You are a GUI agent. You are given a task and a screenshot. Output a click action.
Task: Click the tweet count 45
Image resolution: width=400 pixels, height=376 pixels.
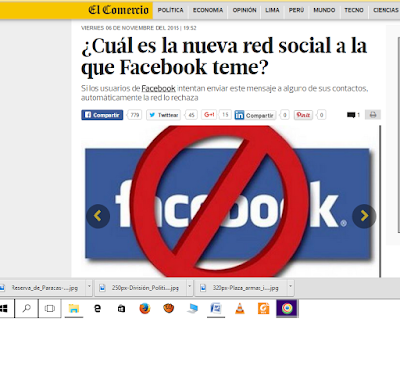tap(191, 115)
